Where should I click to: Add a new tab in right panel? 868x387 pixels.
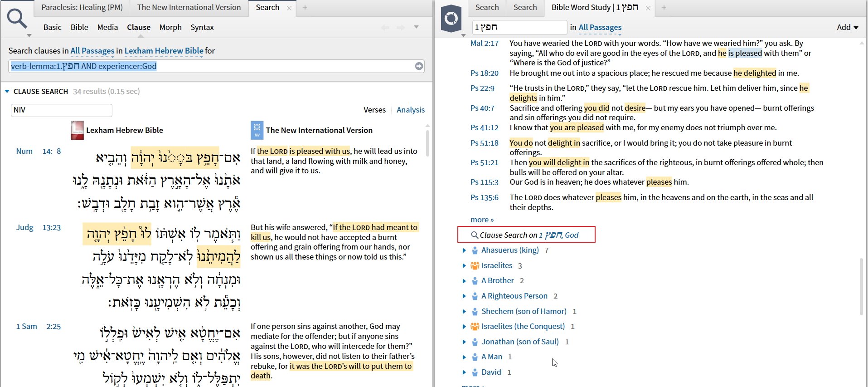pos(664,8)
